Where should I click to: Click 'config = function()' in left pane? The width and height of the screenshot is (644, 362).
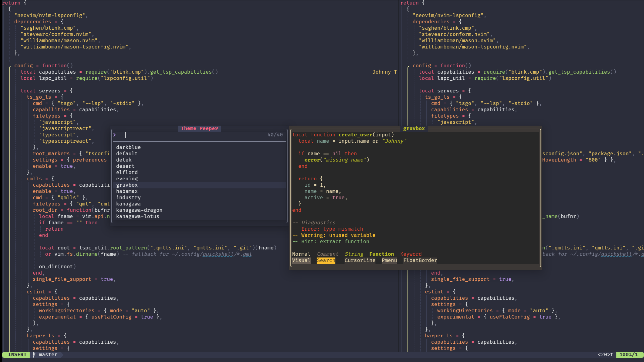43,66
